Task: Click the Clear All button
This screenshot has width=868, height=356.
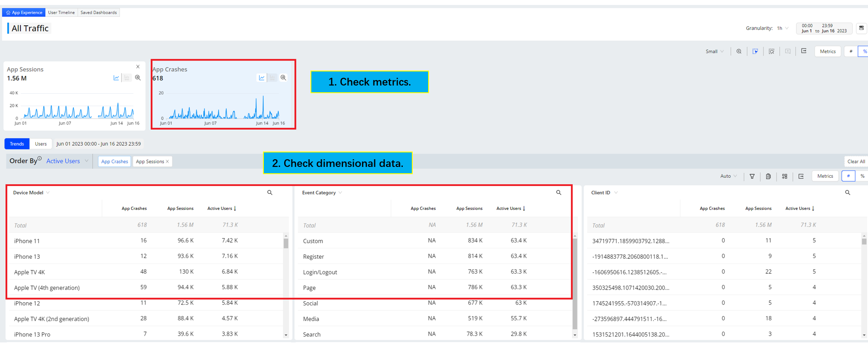Action: [x=855, y=161]
